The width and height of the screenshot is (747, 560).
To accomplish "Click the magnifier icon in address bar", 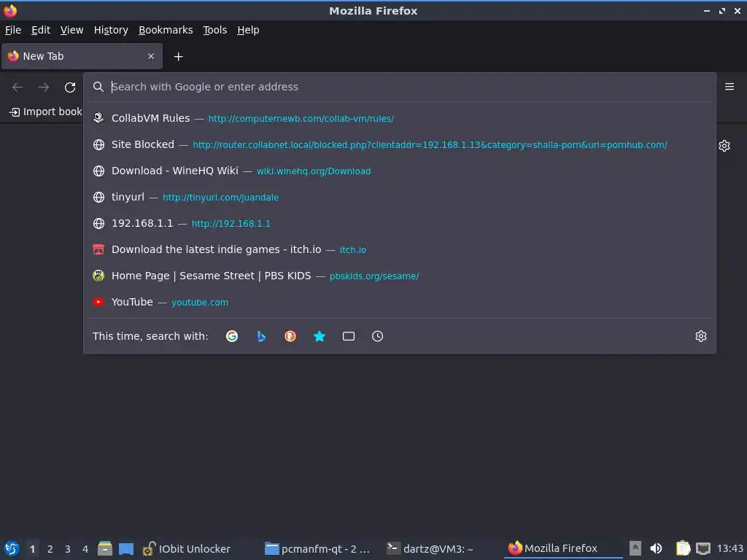I will (98, 87).
